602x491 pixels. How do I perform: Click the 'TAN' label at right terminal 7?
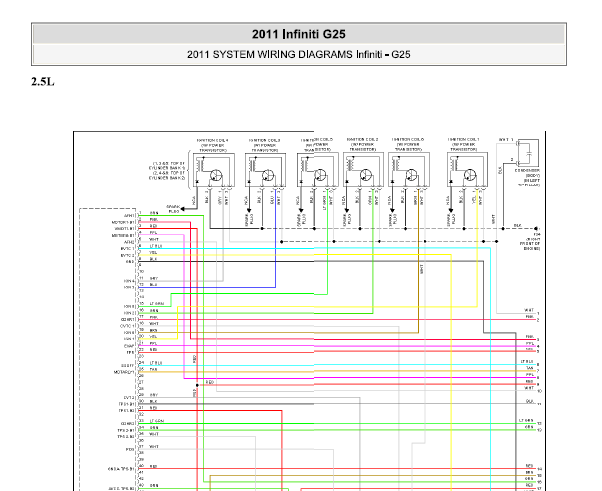pyautogui.click(x=530, y=368)
